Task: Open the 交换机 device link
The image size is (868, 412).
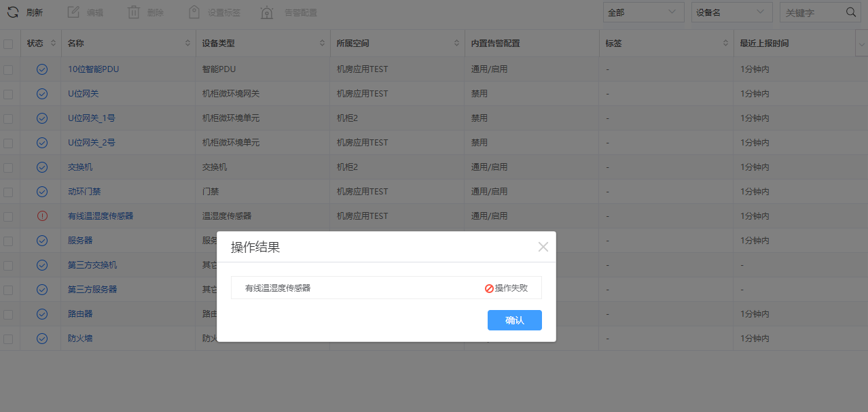Action: (80, 167)
